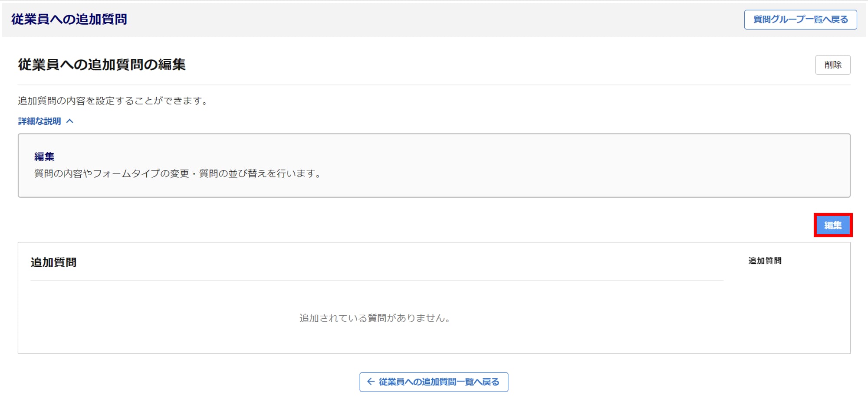The height and width of the screenshot is (405, 868).
Task: Click the left arrow icon in the bottom back button
Action: point(371,382)
